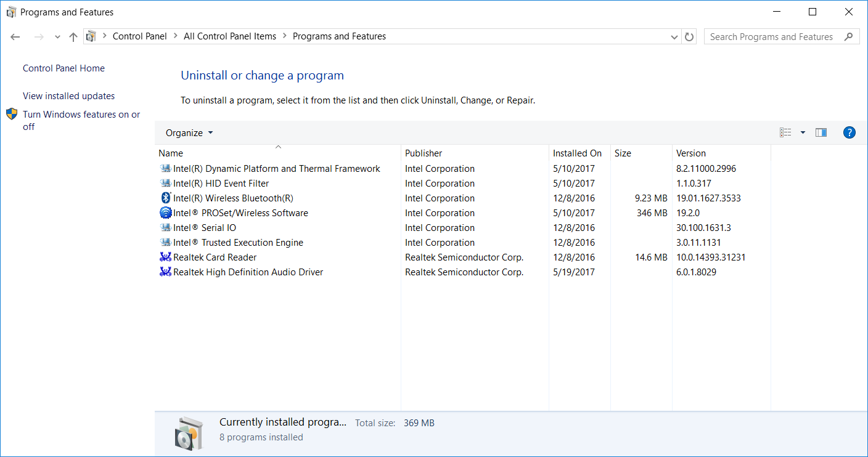868x457 pixels.
Task: Toggle the preview pane icon
Action: 821,132
